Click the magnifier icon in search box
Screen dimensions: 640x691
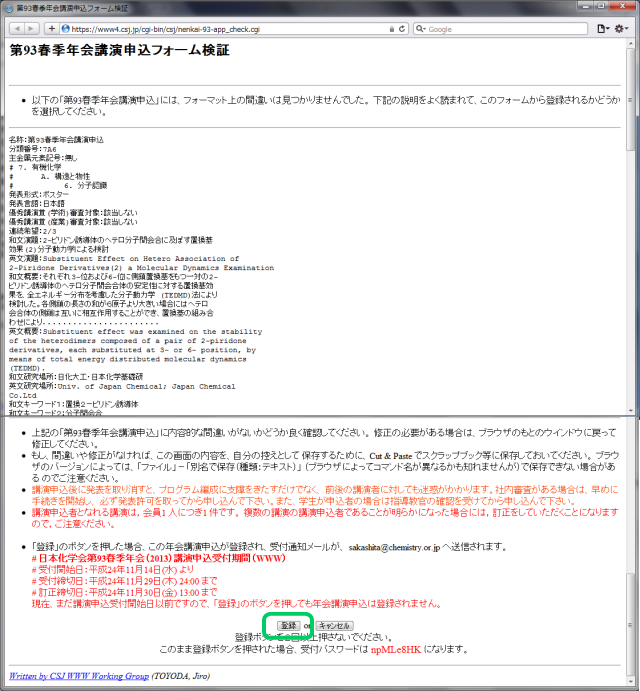pos(421,29)
